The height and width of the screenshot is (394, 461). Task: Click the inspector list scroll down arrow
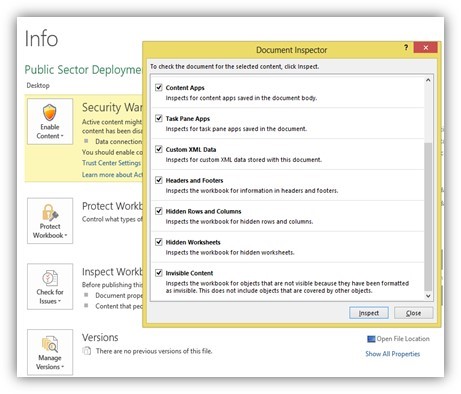pos(428,296)
